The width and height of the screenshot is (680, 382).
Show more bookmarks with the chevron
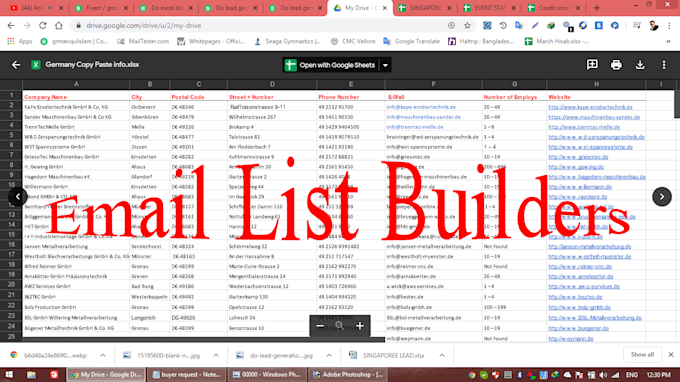click(668, 41)
